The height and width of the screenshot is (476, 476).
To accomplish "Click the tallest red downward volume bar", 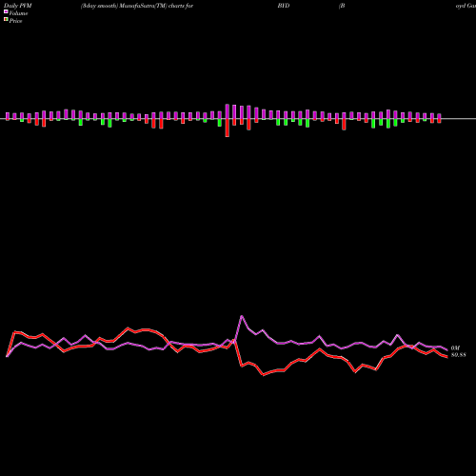I will pos(228,128).
